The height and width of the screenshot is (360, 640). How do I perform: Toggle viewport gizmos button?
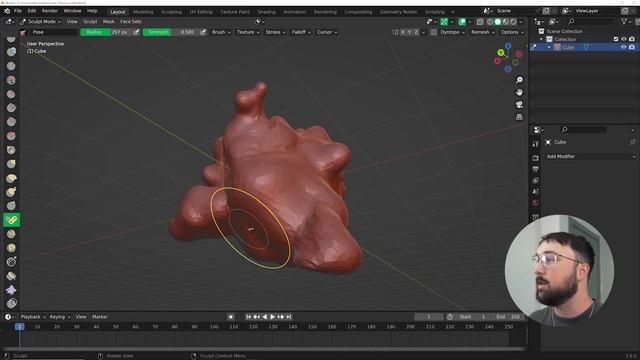pos(444,22)
